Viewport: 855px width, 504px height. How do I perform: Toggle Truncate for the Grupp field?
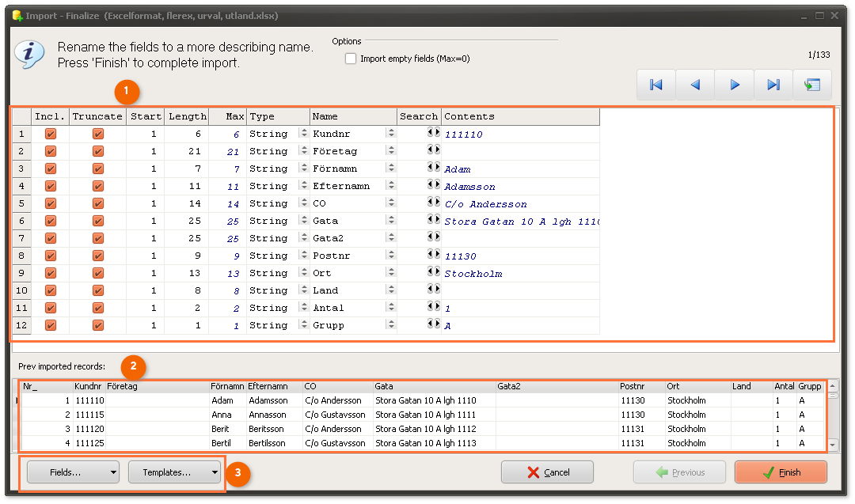pos(98,326)
